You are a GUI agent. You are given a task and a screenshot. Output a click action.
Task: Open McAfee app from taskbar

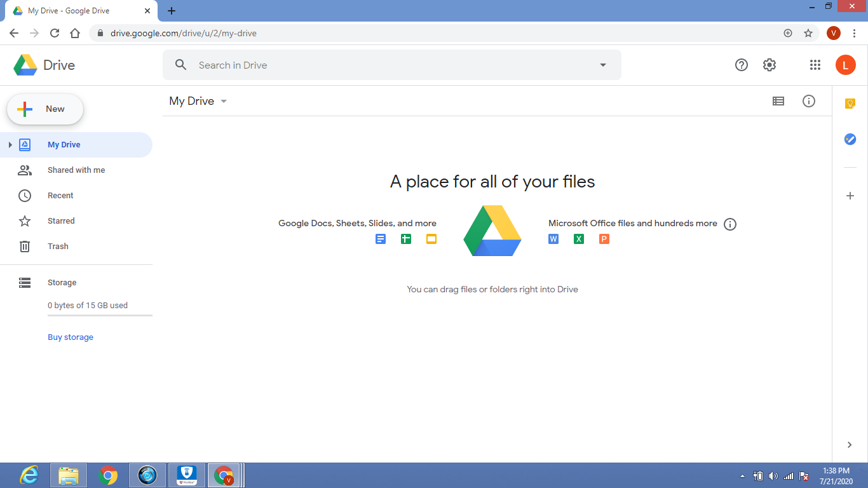pyautogui.click(x=187, y=475)
